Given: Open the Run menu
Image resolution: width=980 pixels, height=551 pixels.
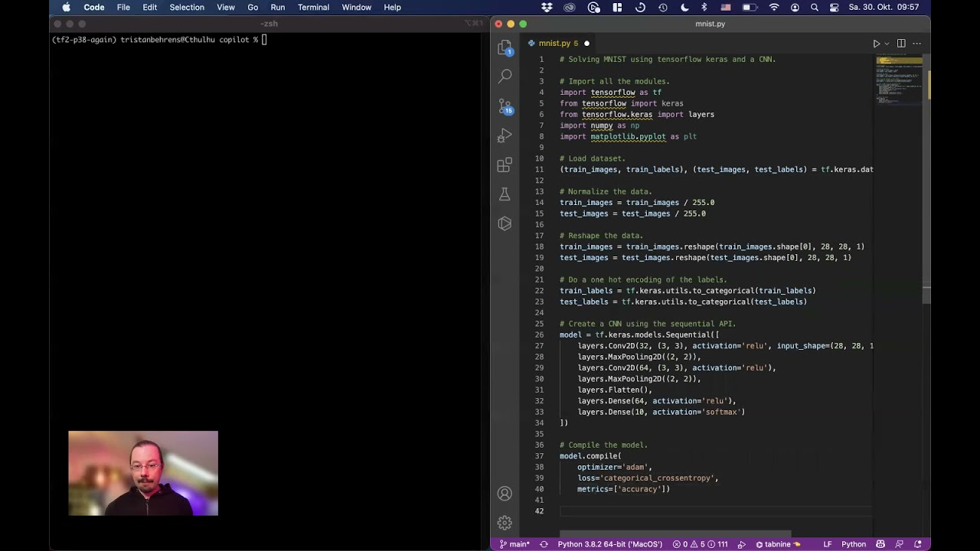Looking at the screenshot, I should (278, 7).
